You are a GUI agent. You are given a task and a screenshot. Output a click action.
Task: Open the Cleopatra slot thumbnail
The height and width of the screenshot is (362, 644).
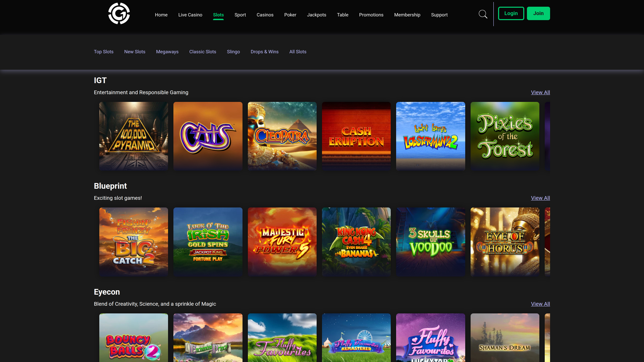click(x=282, y=136)
